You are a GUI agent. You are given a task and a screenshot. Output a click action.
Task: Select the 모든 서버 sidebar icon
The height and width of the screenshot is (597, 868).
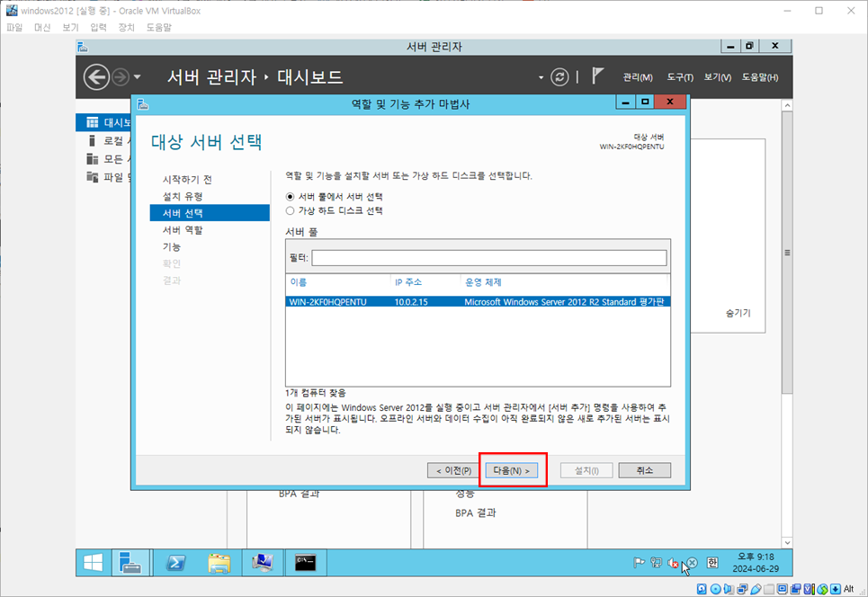coord(93,159)
